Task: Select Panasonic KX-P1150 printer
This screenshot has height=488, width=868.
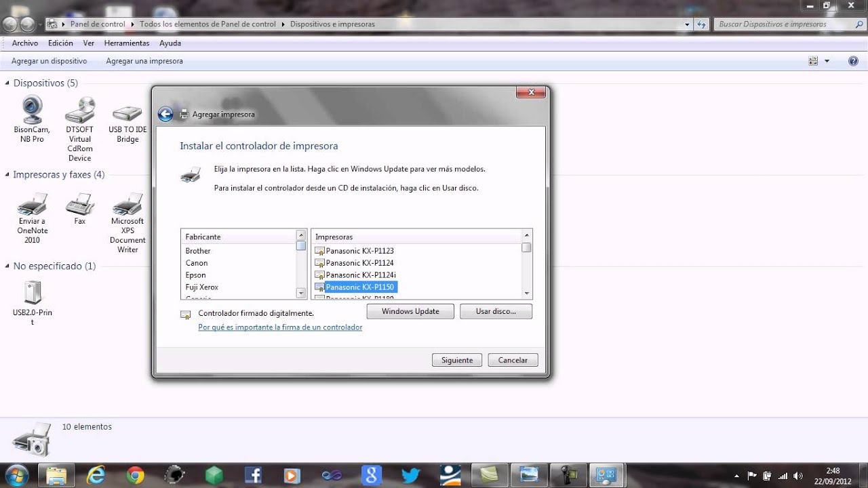Action: click(355, 287)
